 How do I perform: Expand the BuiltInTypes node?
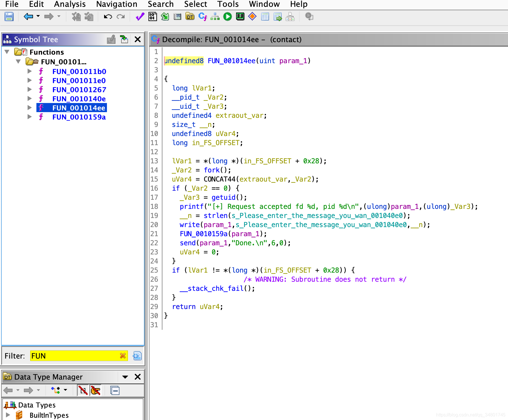click(8, 415)
